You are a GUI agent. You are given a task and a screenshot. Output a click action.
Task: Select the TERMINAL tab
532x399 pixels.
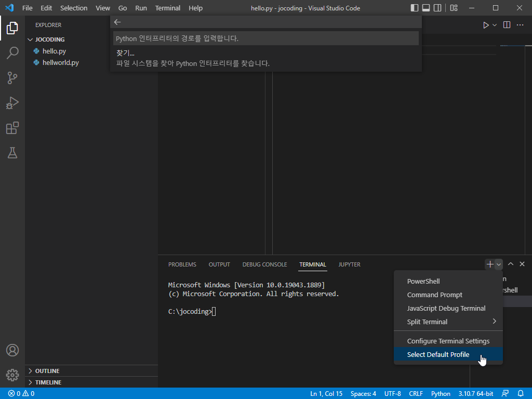pos(312,264)
